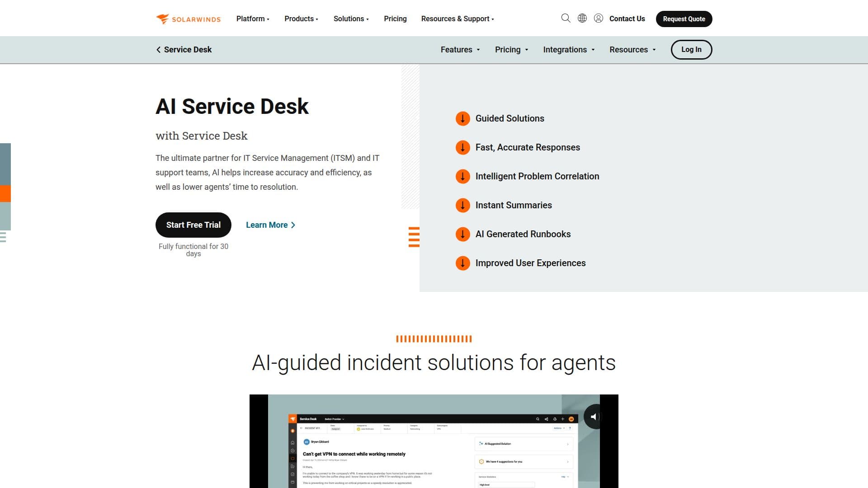This screenshot has height=488, width=868.
Task: Open the globe language selector
Action: pos(582,18)
